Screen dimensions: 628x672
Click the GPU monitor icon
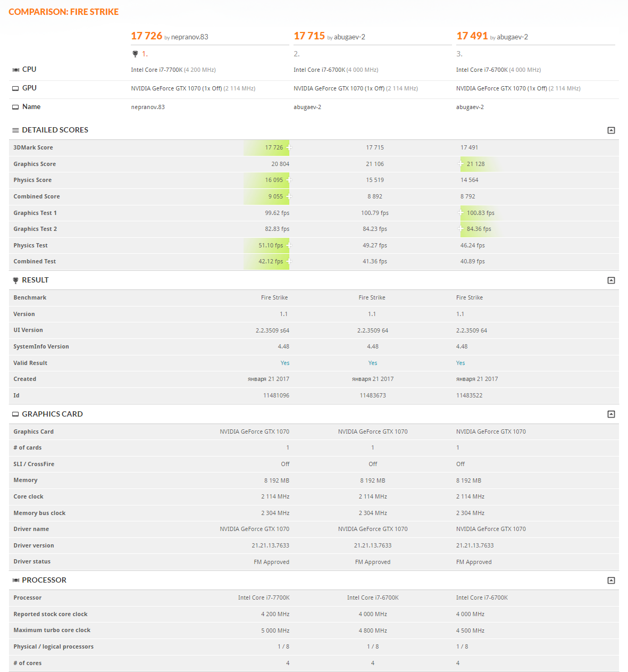point(15,88)
